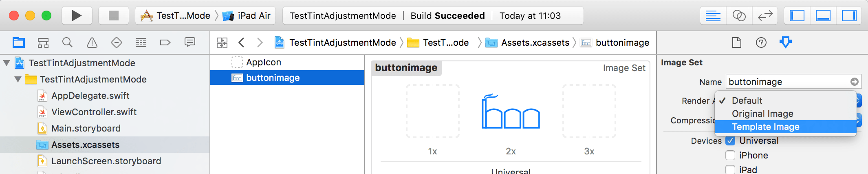This screenshot has width=868, height=174.
Task: Open the Find navigator tab
Action: point(68,42)
